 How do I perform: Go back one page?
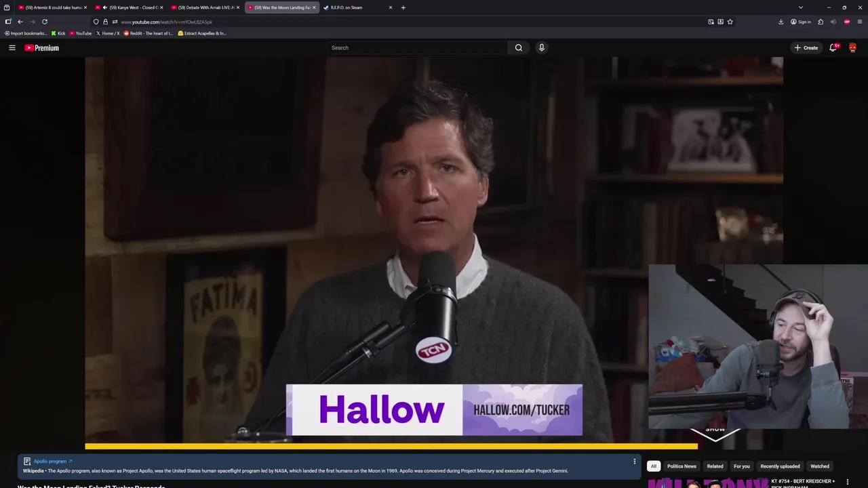click(20, 22)
